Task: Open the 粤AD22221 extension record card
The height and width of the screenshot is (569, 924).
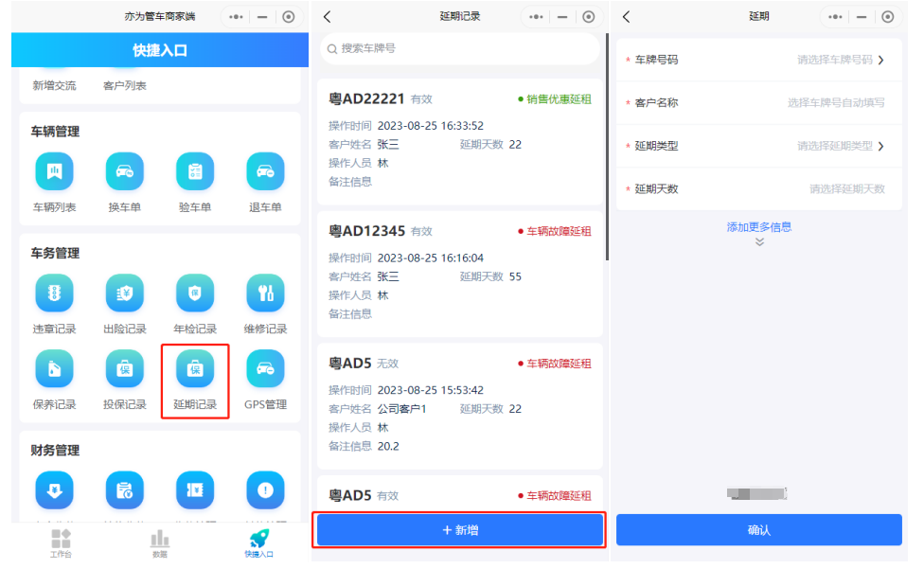Action: (x=460, y=140)
